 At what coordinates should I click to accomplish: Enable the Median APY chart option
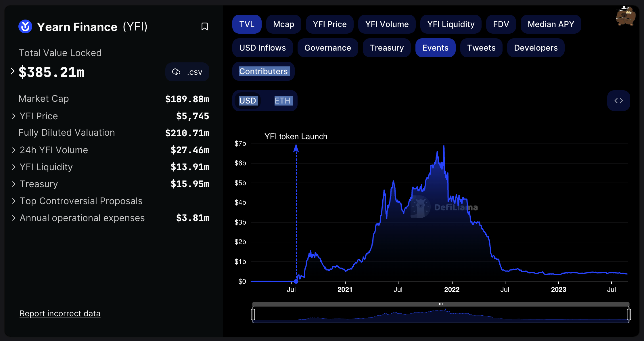pos(551,24)
